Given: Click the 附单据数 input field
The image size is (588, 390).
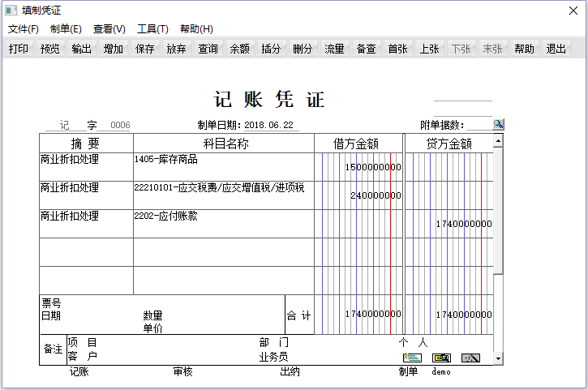Looking at the screenshot, I should [x=479, y=125].
